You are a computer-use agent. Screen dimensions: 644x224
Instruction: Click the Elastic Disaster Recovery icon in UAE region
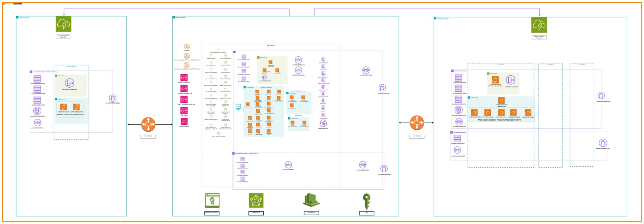63,24
